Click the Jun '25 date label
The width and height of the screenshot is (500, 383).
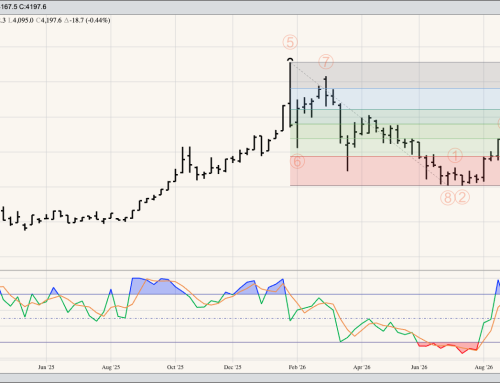(x=46, y=367)
